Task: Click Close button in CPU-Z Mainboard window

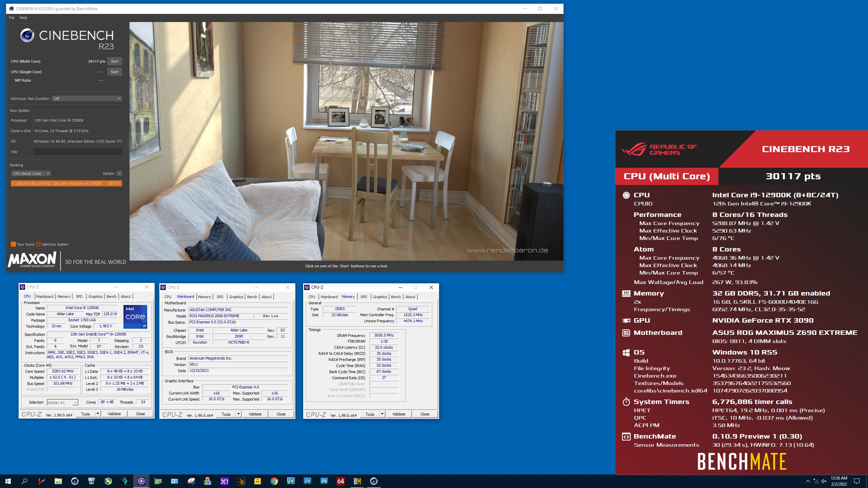Action: pyautogui.click(x=281, y=414)
